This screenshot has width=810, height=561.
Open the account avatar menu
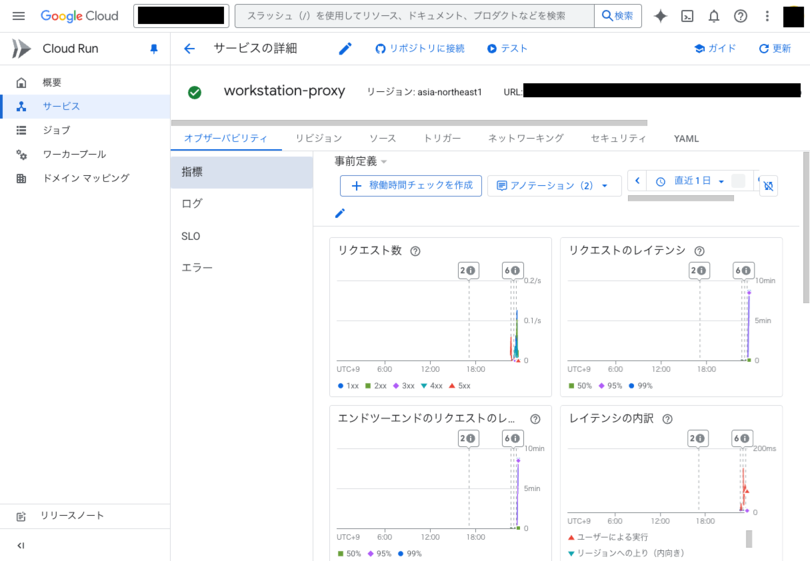tap(793, 16)
